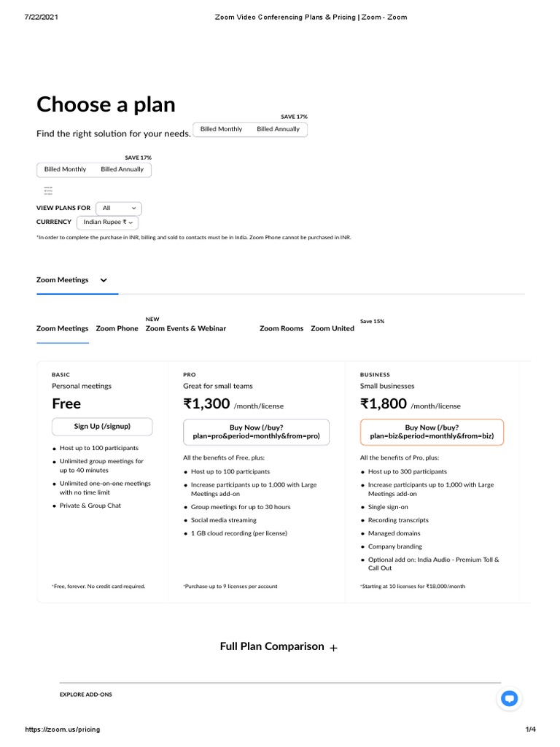Viewport: 560px width, 747px height.
Task: Switch lower billing toggle to Billed Annually
Action: pos(122,169)
